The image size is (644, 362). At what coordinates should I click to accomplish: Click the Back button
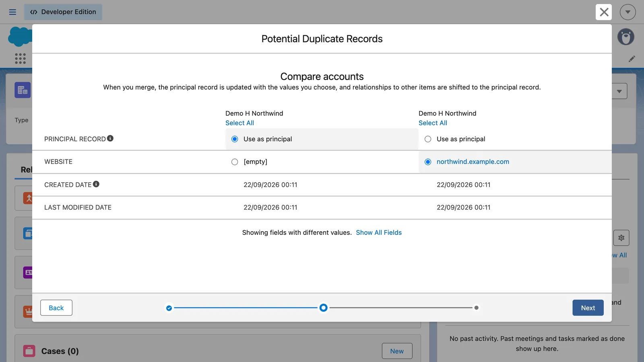pyautogui.click(x=56, y=308)
